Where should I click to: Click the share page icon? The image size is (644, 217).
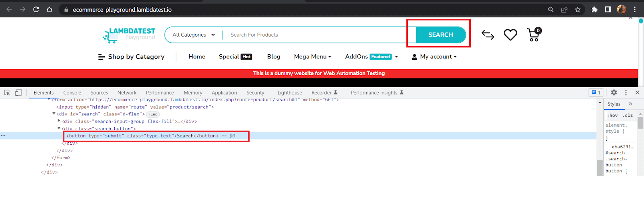564,10
